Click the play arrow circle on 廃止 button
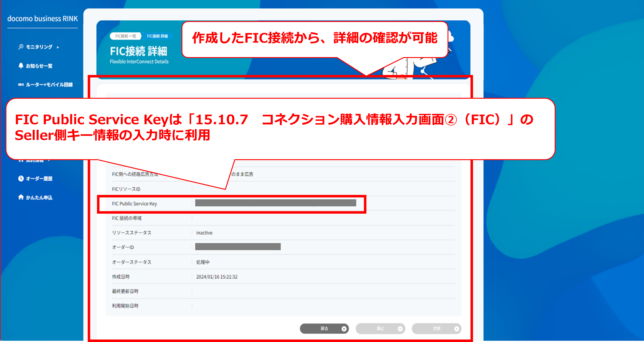644x342 pixels. coord(400,329)
